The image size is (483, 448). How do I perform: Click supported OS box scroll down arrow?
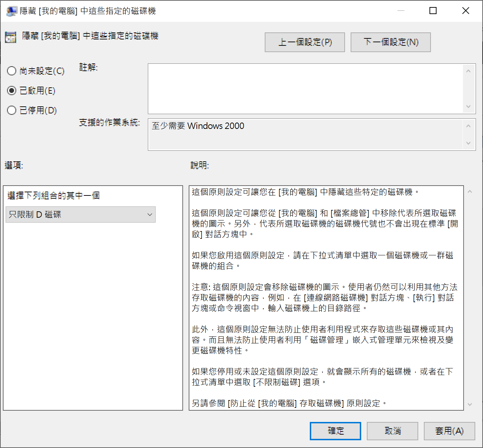(x=468, y=143)
